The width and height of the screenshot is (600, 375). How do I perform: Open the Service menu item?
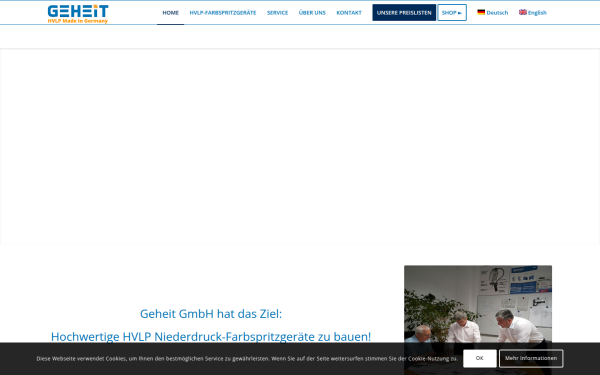click(x=277, y=13)
